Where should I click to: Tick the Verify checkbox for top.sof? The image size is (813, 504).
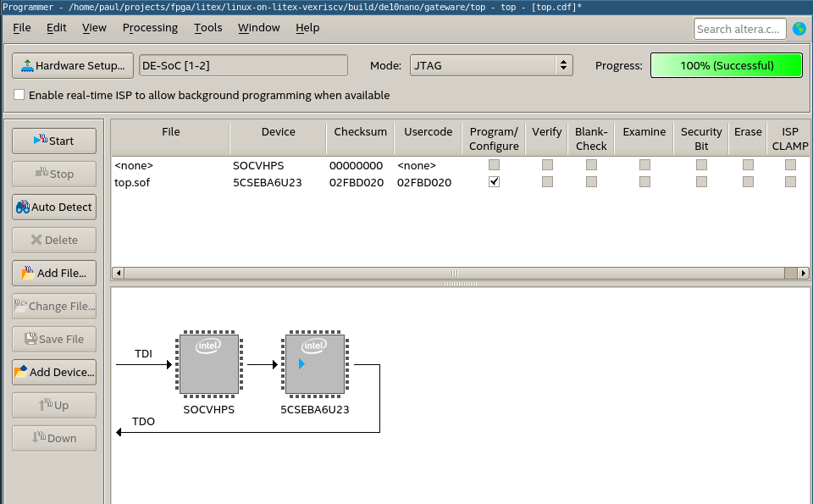(x=547, y=182)
